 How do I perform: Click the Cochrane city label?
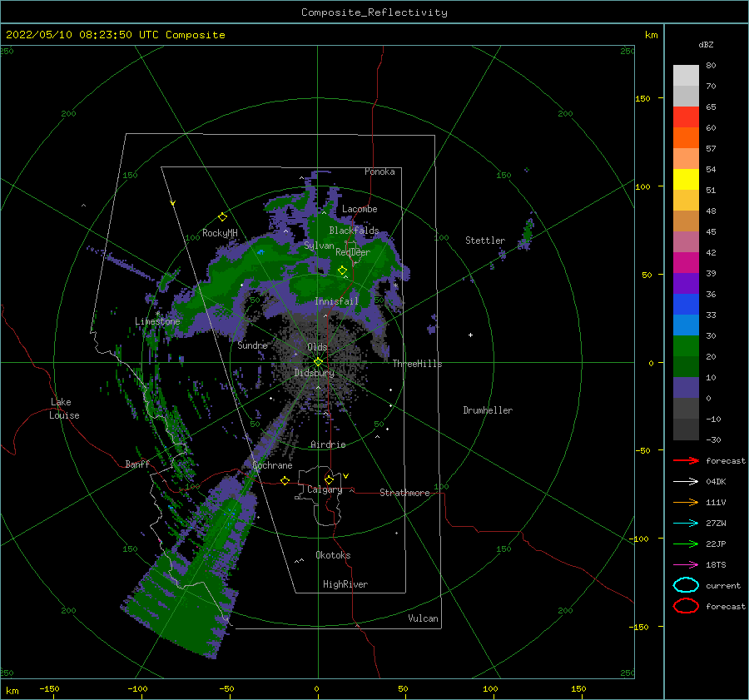click(x=272, y=465)
